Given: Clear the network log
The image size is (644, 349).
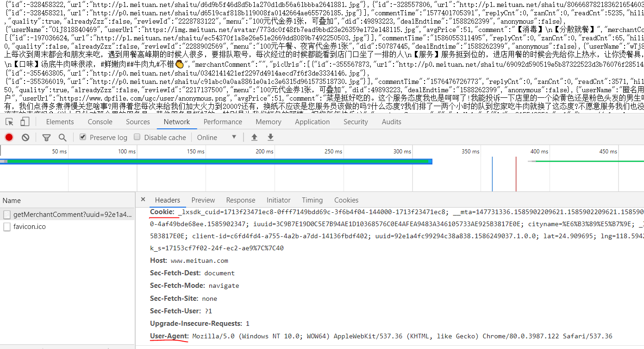Looking at the screenshot, I should [x=25, y=137].
